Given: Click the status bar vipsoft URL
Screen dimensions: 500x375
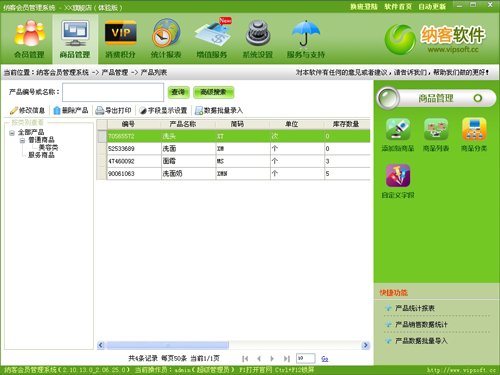Looking at the screenshot, I should point(461,370).
